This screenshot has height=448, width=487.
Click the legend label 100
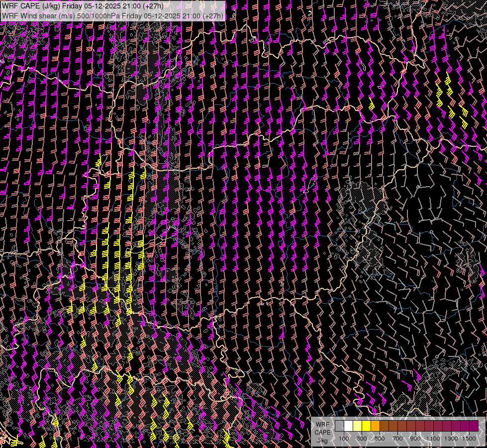click(344, 439)
